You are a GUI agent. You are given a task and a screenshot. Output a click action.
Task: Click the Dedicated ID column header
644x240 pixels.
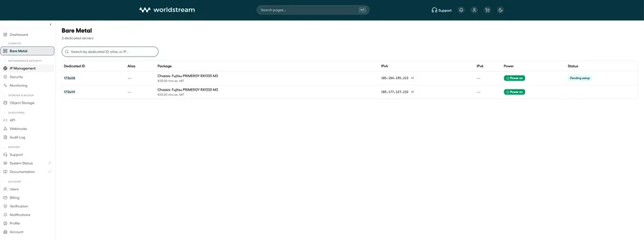tap(74, 66)
